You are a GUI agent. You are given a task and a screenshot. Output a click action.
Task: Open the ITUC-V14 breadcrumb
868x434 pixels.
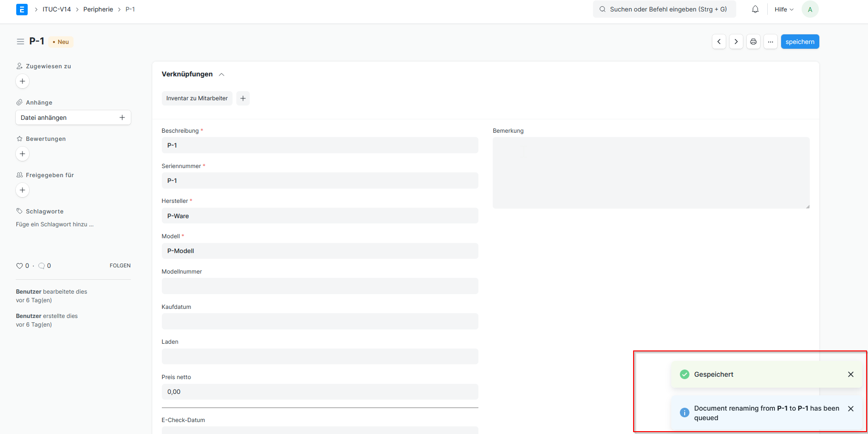click(57, 10)
